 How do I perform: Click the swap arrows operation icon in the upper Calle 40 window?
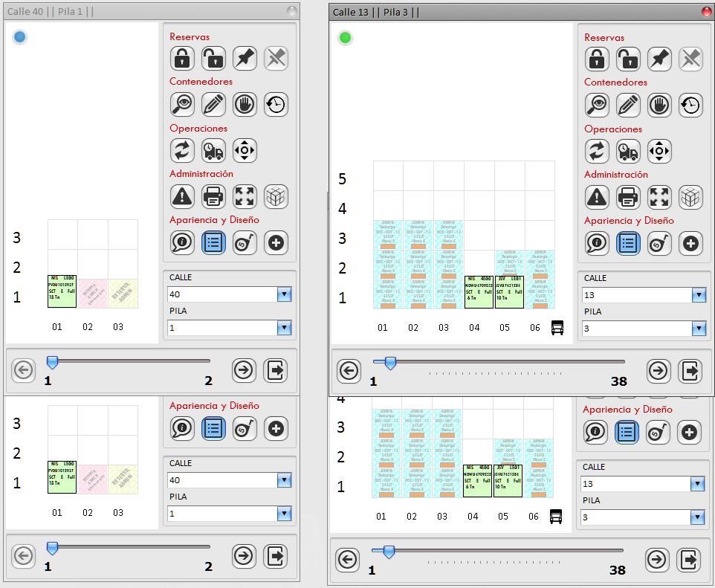[182, 151]
